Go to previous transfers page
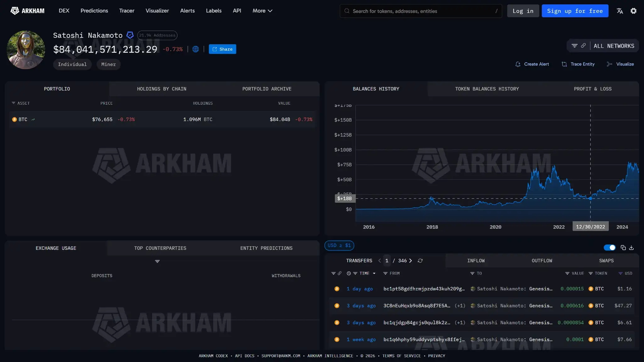 point(380,261)
